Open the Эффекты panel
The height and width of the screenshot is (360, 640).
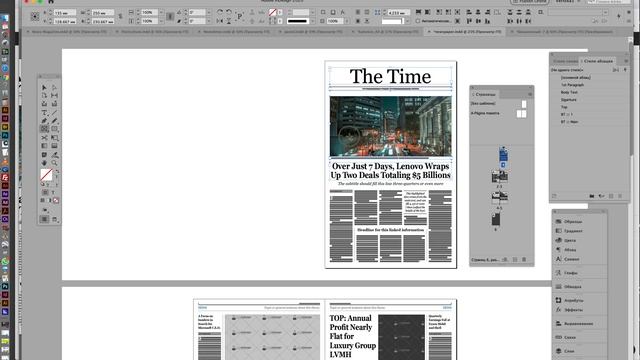[569, 310]
